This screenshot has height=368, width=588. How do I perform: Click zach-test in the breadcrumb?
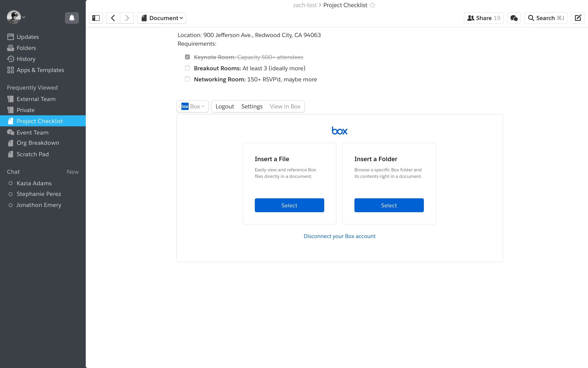point(305,5)
